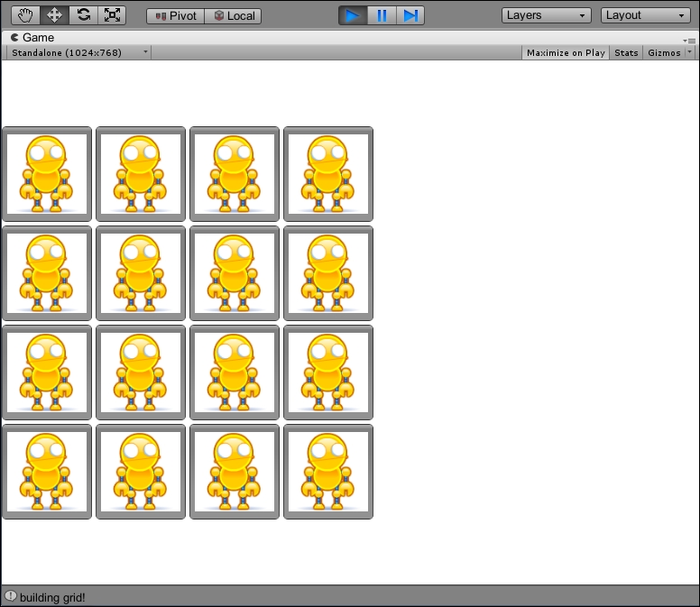Step forward one frame

[x=410, y=15]
